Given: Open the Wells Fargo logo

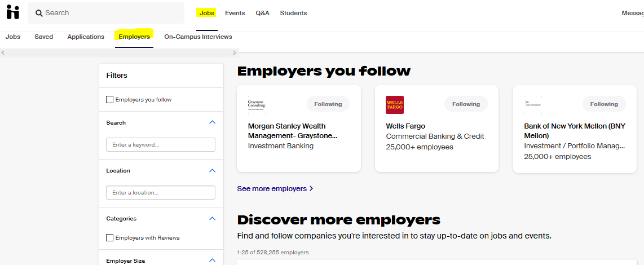Looking at the screenshot, I should 394,105.
